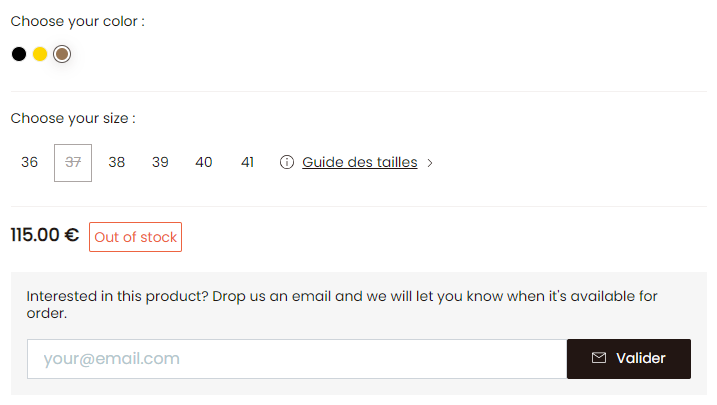Screen dimensions: 717x405
Task: Submit with the Valider button
Action: [x=629, y=359]
